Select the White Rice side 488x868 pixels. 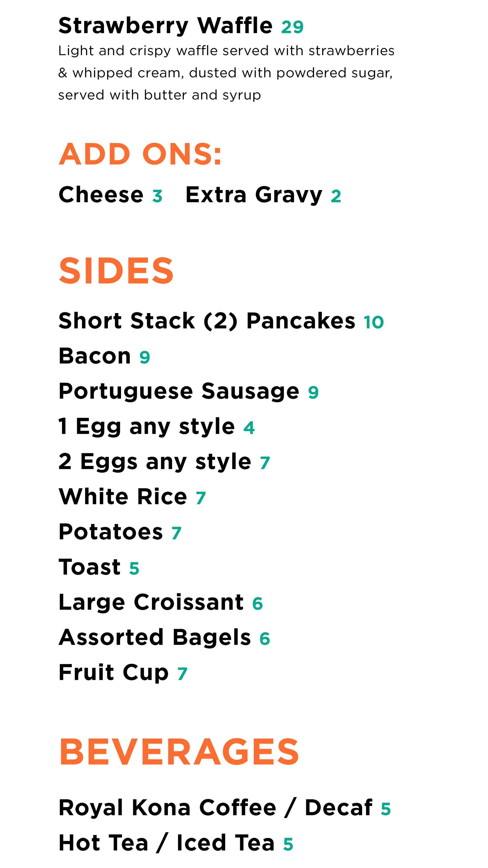tap(123, 497)
